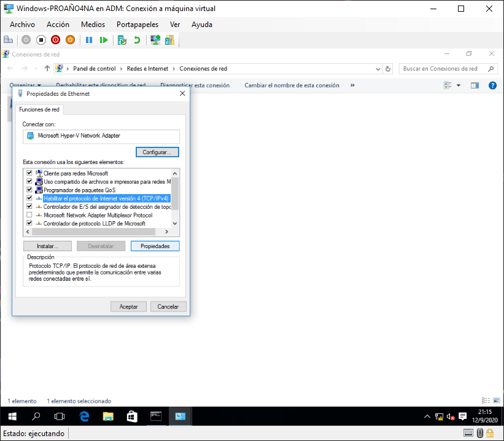Click the change view layout icon
The width and height of the screenshot is (504, 441).
click(448, 85)
